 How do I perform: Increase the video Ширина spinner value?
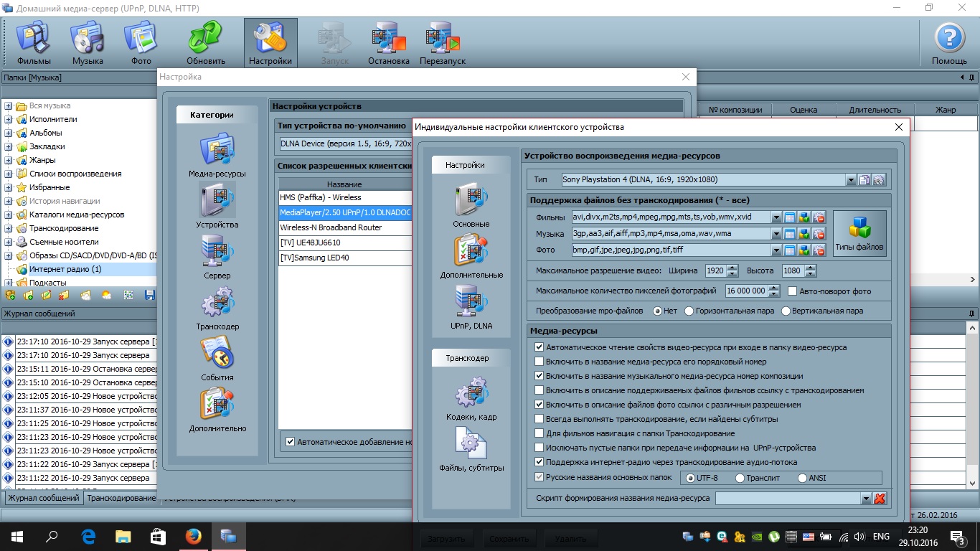[732, 268]
